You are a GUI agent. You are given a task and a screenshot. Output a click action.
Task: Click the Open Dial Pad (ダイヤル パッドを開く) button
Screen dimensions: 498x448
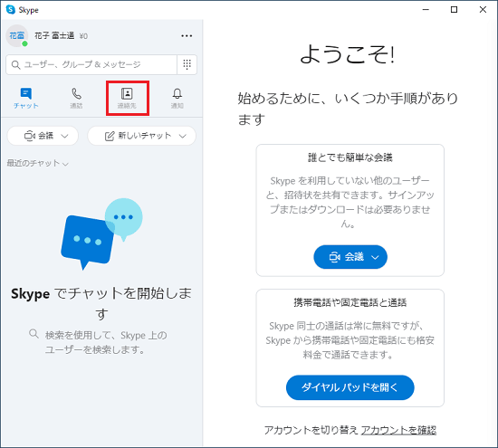tap(350, 387)
